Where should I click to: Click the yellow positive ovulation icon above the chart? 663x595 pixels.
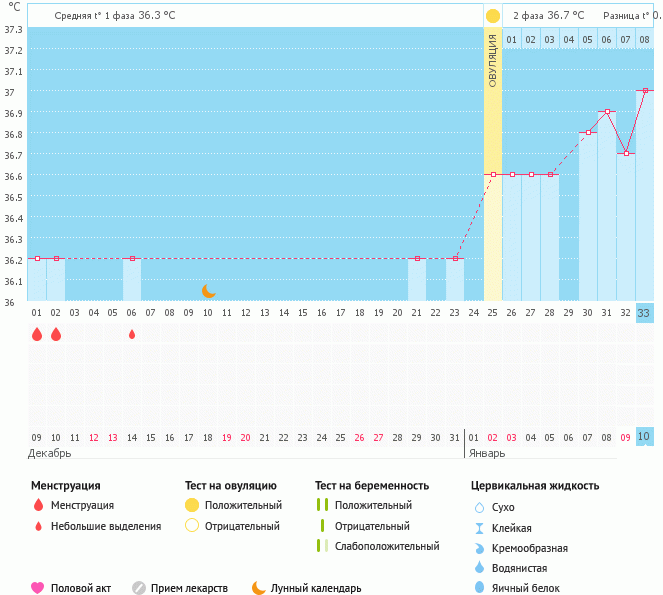click(492, 16)
